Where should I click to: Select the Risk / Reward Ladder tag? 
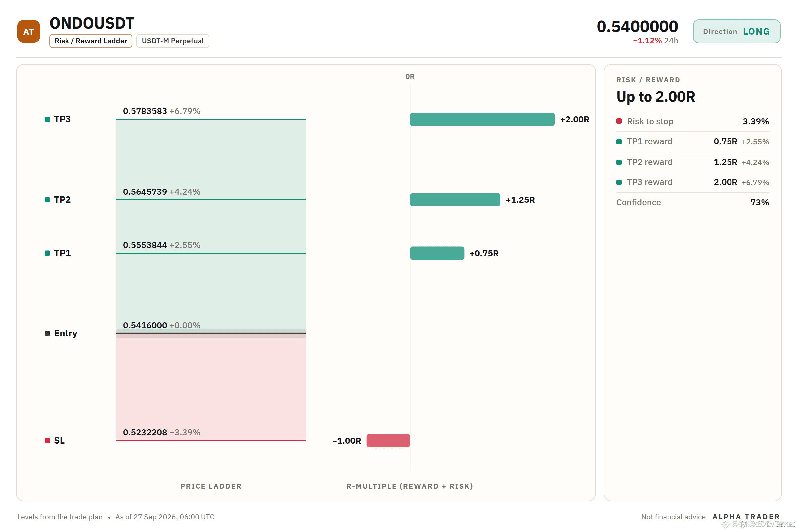[x=90, y=41]
